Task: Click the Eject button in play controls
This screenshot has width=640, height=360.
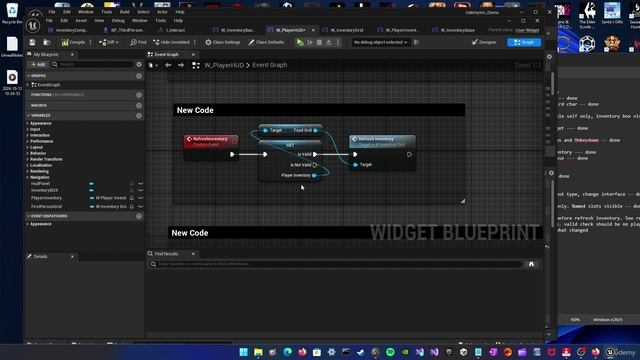Action: coord(329,42)
